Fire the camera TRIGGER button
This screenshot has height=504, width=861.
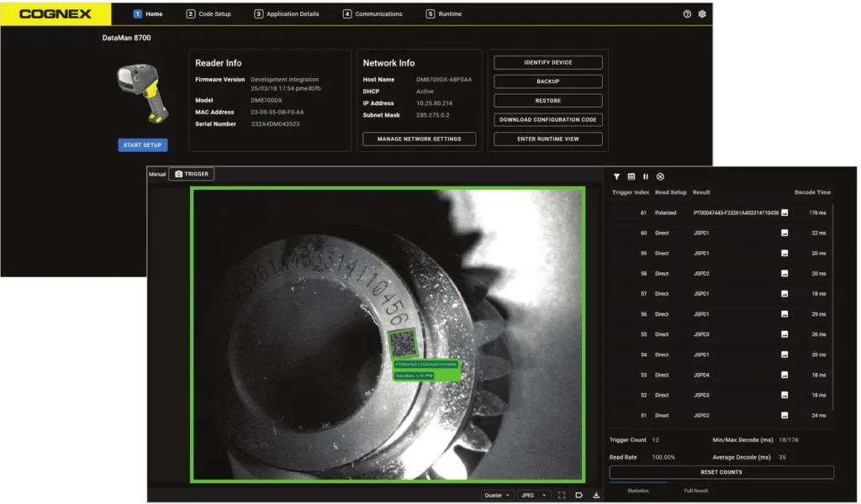[x=192, y=175]
